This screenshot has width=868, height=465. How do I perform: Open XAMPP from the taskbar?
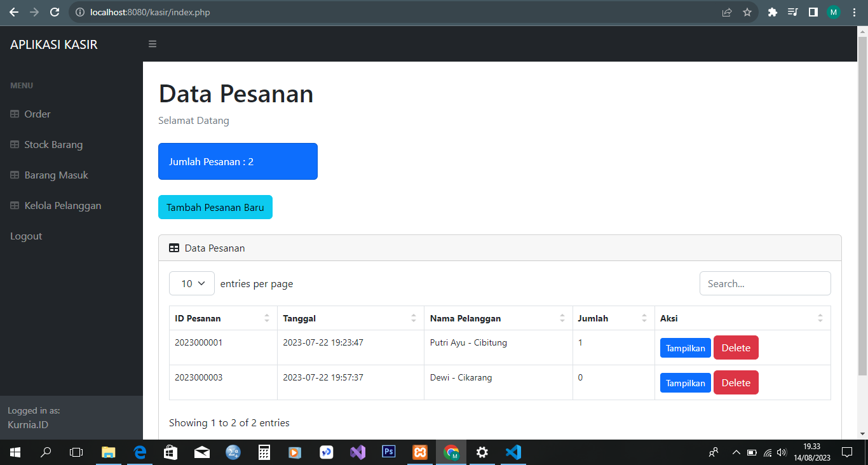[419, 452]
